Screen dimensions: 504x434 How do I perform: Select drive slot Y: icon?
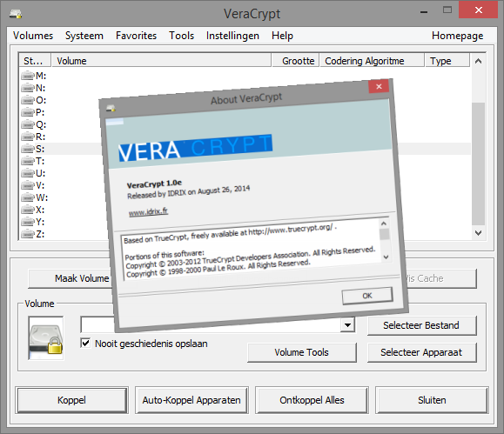28,223
